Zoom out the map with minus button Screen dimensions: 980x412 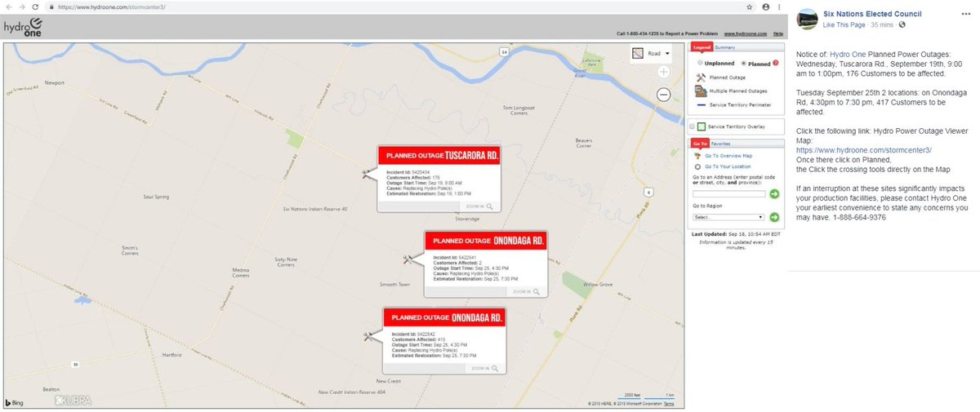(663, 95)
